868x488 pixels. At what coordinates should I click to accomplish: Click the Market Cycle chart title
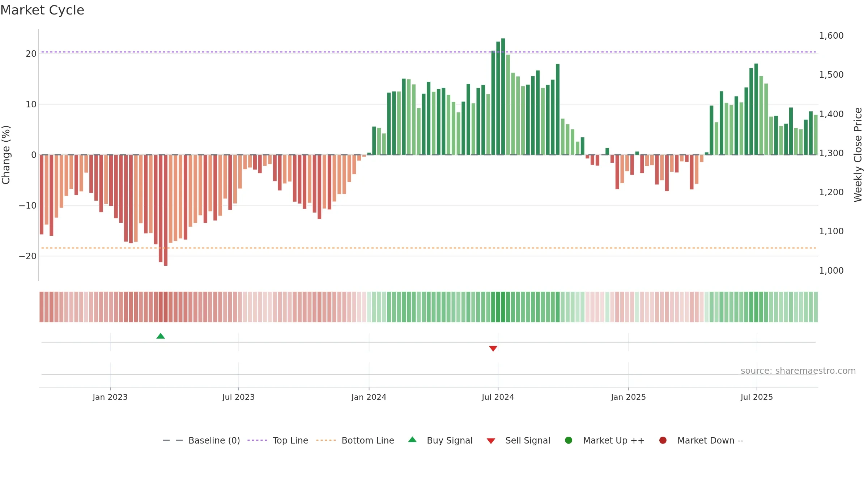point(42,10)
